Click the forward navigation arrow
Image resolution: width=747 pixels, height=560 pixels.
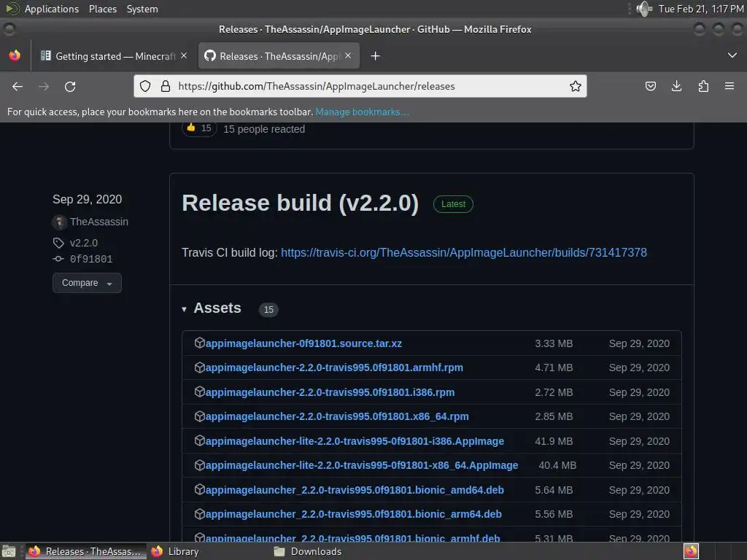click(x=44, y=86)
